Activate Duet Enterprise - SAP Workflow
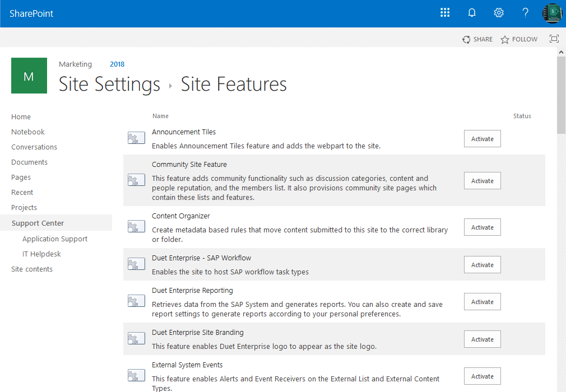The height and width of the screenshot is (392, 566). (482, 264)
